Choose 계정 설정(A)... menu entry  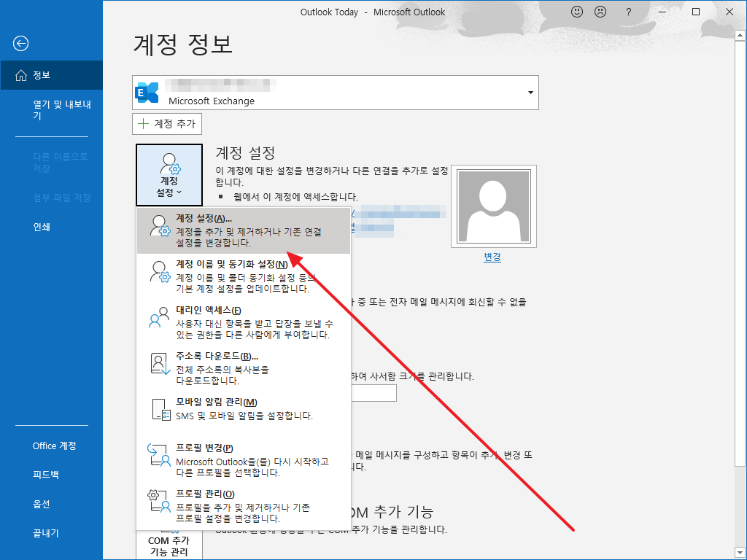coord(244,230)
